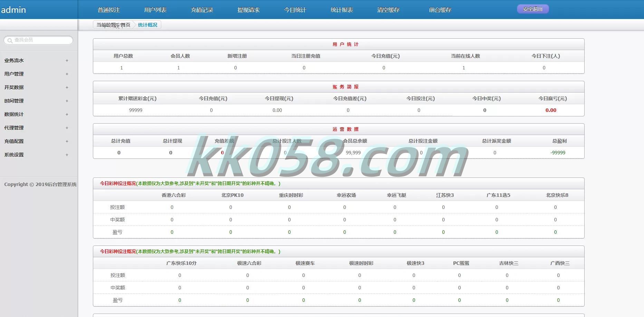
Task: Go to 首页 breadcrumb link
Action: pos(126,25)
